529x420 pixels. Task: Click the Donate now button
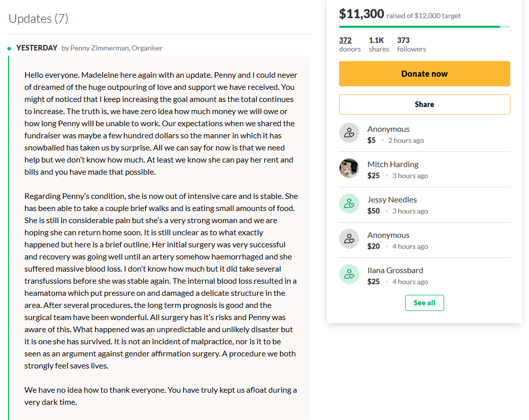[424, 74]
